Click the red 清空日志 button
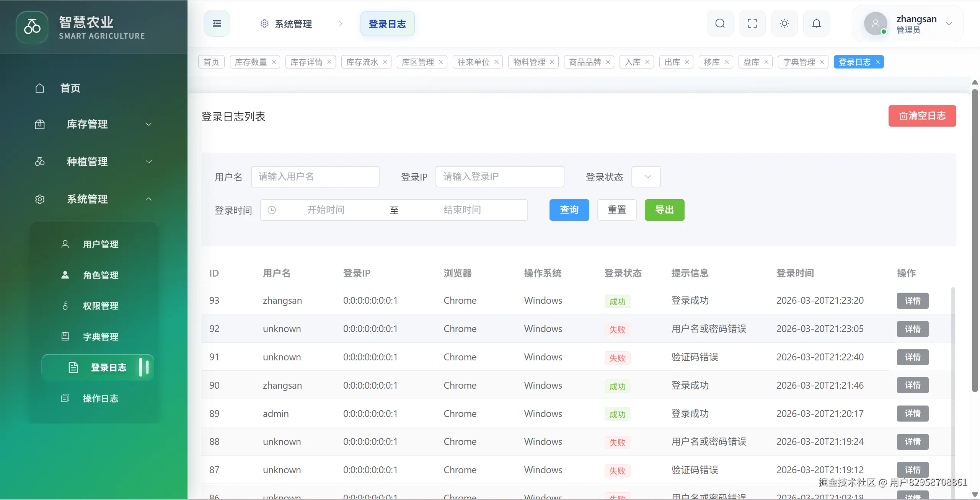This screenshot has height=500, width=980. [922, 116]
